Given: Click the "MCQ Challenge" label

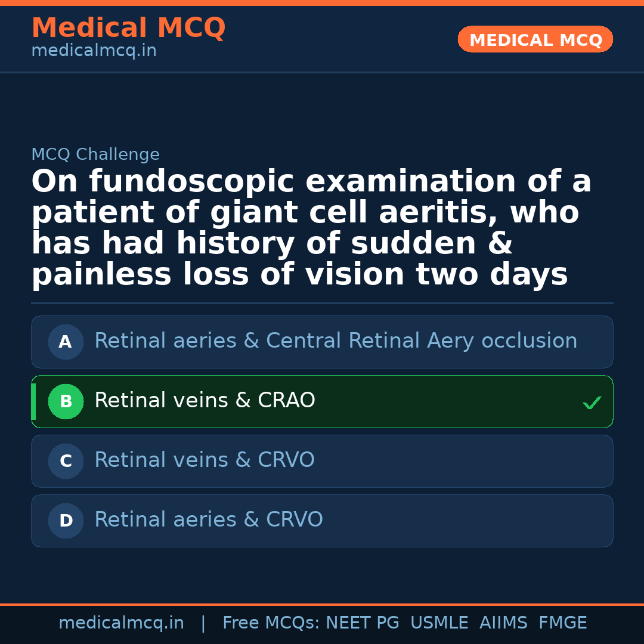Looking at the screenshot, I should [95, 155].
